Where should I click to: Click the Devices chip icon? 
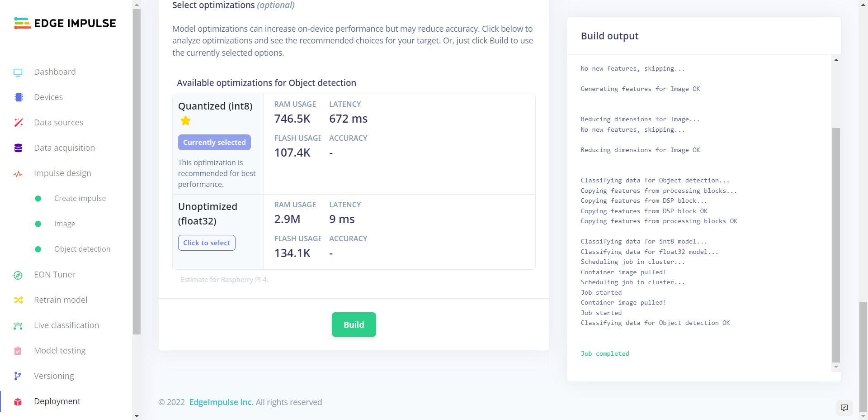pos(18,97)
